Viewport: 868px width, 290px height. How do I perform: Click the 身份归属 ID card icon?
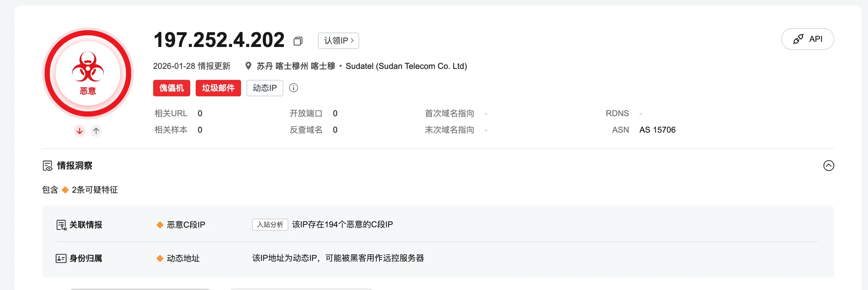(x=61, y=258)
